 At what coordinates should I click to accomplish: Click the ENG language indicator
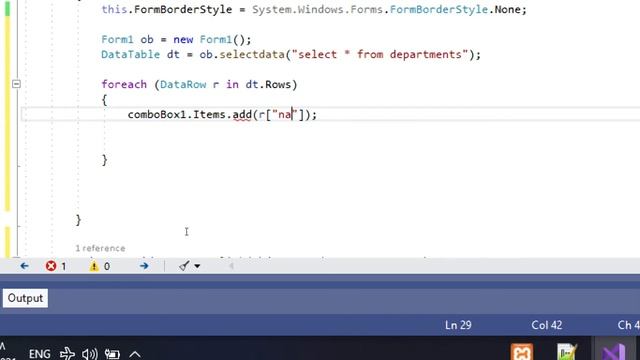(x=40, y=353)
